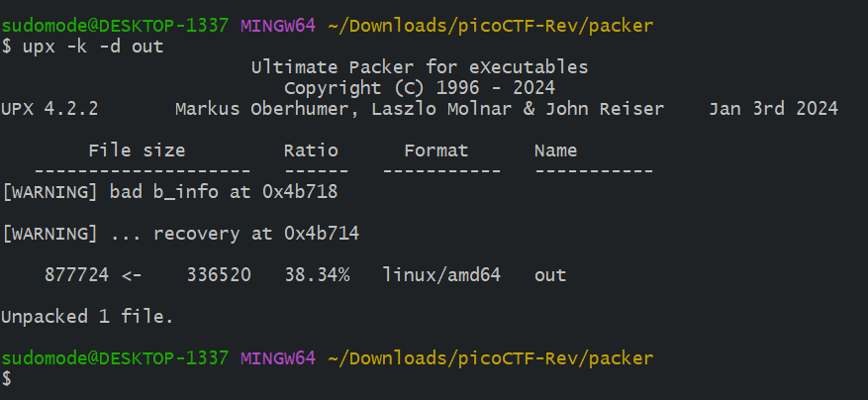Click the unpacked size value 877724
868x400 pixels.
tap(76, 275)
